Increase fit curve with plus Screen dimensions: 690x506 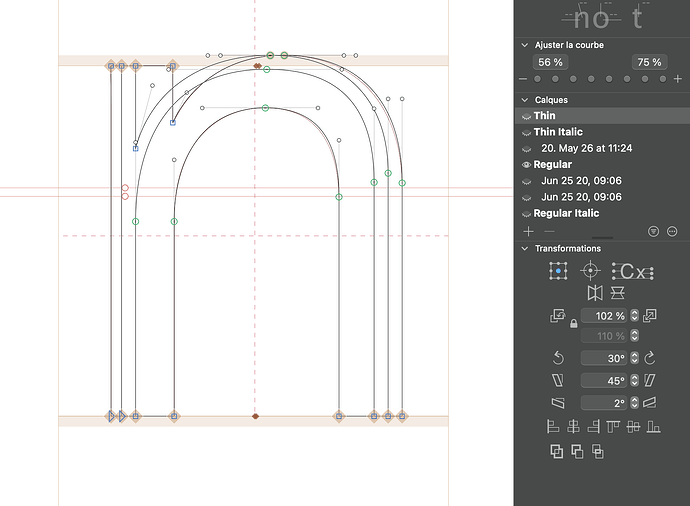pyautogui.click(x=678, y=79)
